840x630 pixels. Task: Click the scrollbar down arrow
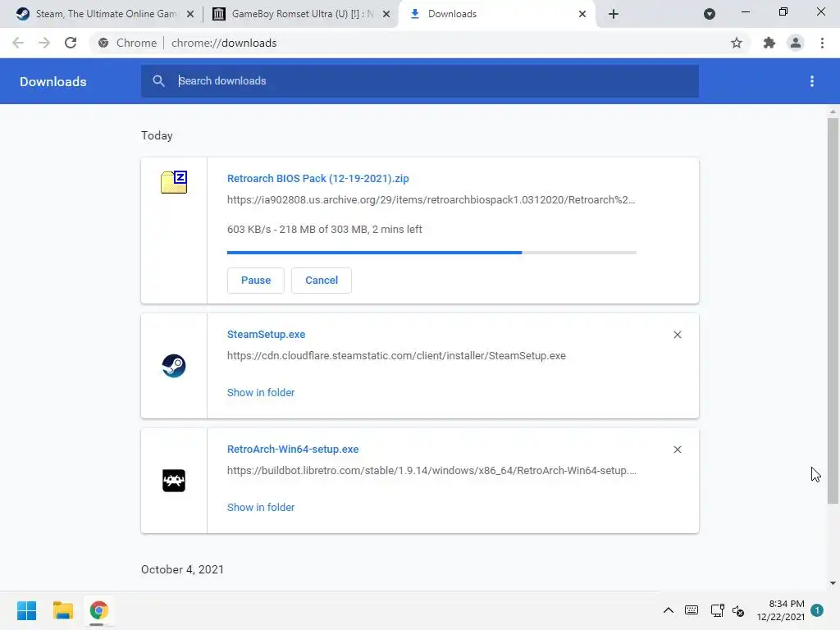(833, 583)
